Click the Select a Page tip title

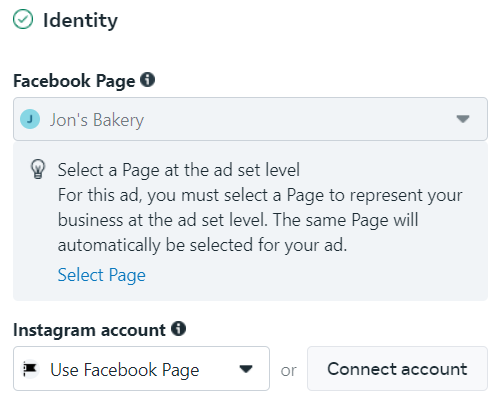[x=179, y=170]
